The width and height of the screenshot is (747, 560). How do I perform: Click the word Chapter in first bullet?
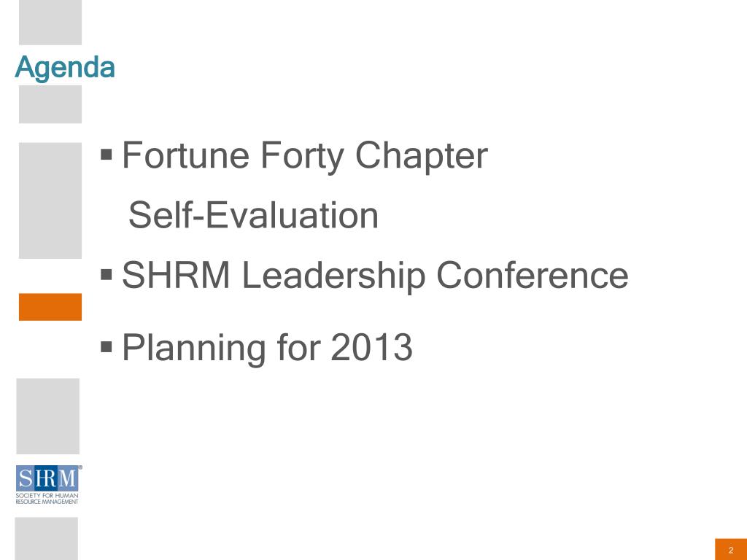[422, 155]
